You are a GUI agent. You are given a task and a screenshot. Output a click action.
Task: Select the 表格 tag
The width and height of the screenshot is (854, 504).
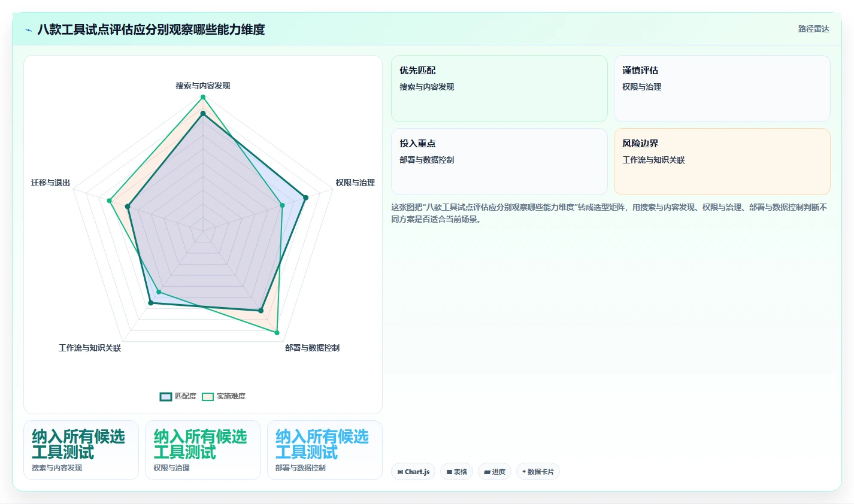[456, 472]
